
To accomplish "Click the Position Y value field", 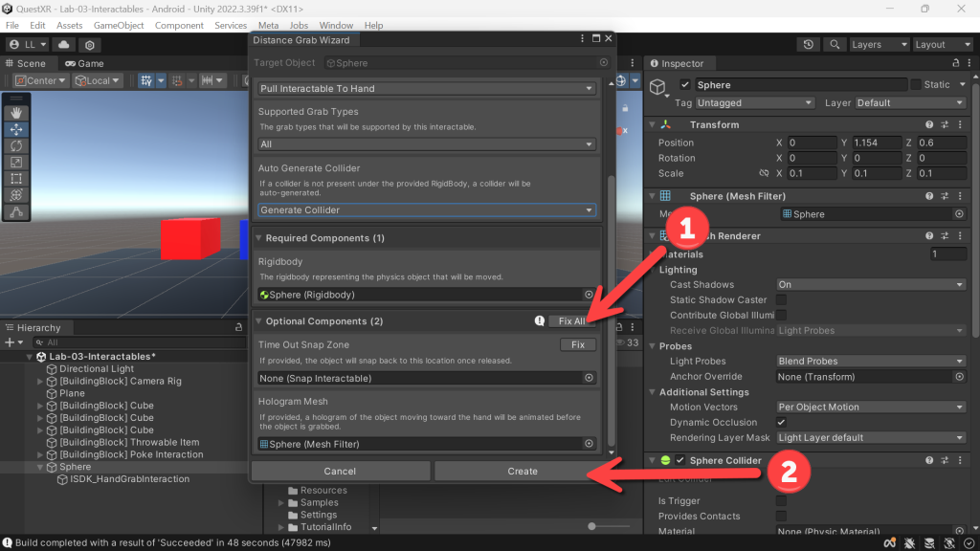I will 877,143.
